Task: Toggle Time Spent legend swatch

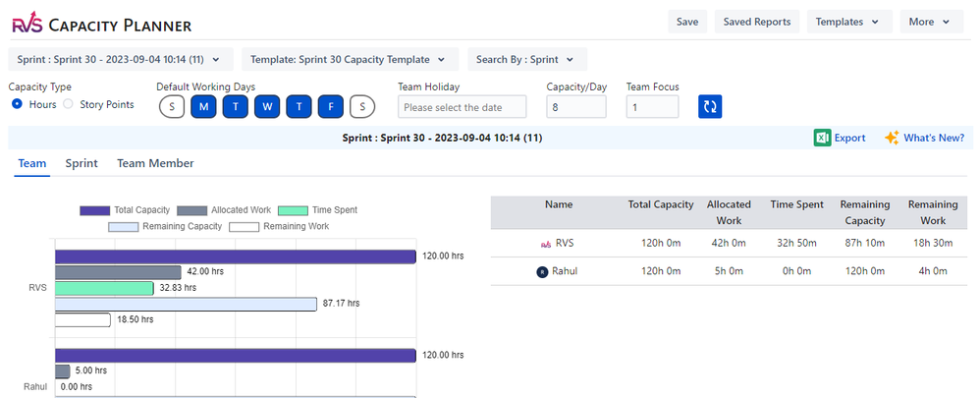Action: pos(293,210)
